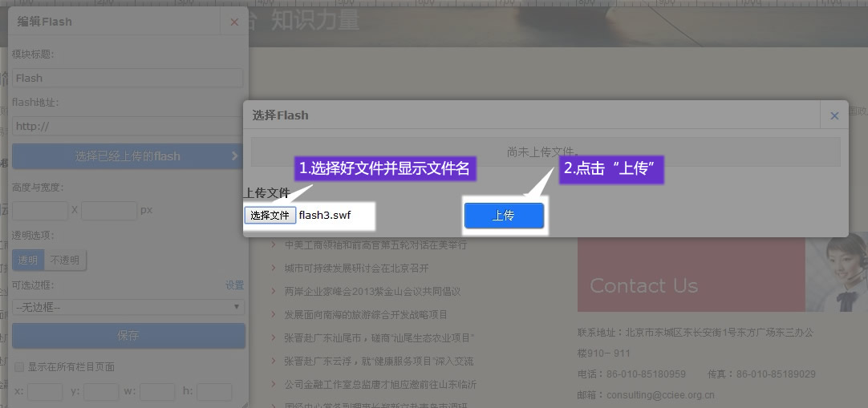Open the --无边框-- border dropdown

128,307
